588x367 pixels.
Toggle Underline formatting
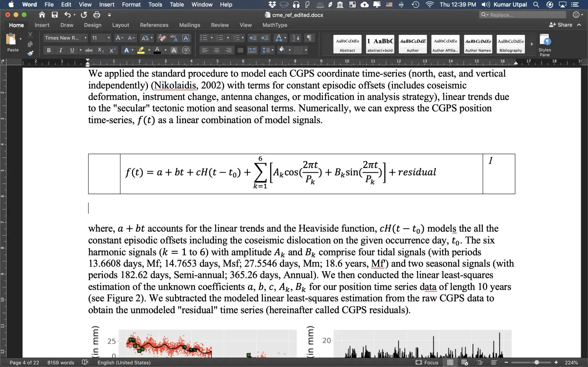[72, 50]
